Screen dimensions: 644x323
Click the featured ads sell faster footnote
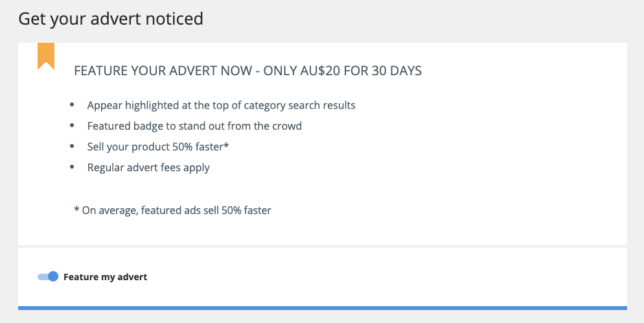point(172,210)
